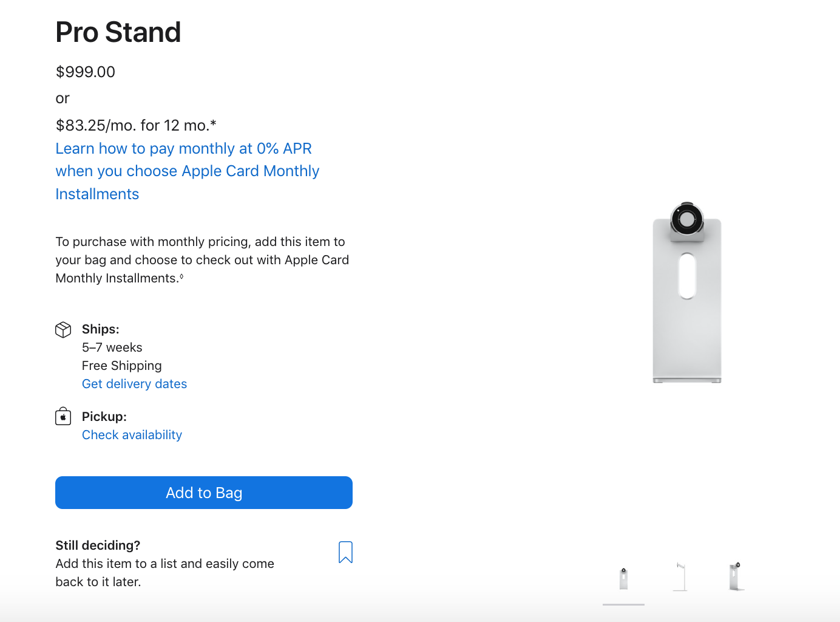Click the 5–7 weeks shipping estimate
The image size is (840, 622).
coord(112,347)
